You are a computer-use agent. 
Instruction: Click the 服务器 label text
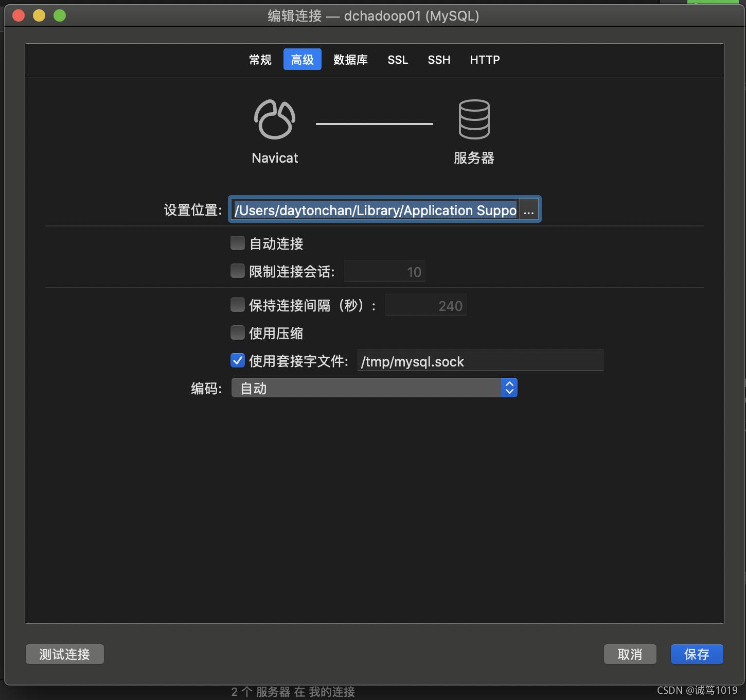tap(474, 158)
